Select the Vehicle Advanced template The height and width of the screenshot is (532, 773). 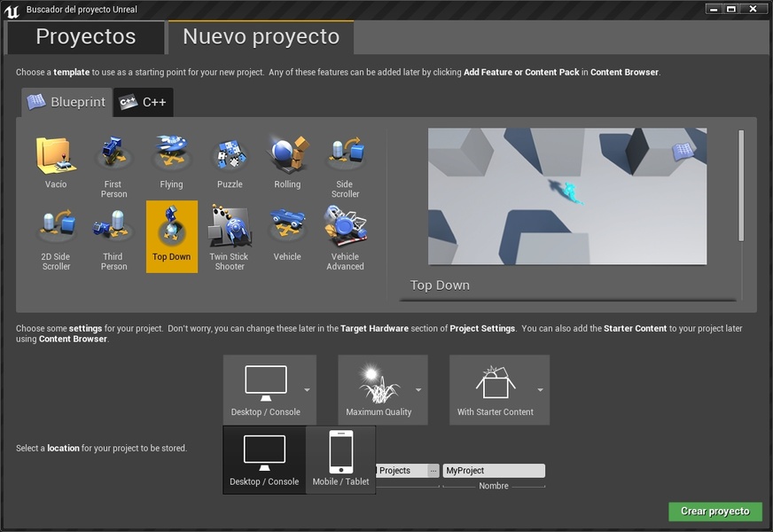(345, 237)
